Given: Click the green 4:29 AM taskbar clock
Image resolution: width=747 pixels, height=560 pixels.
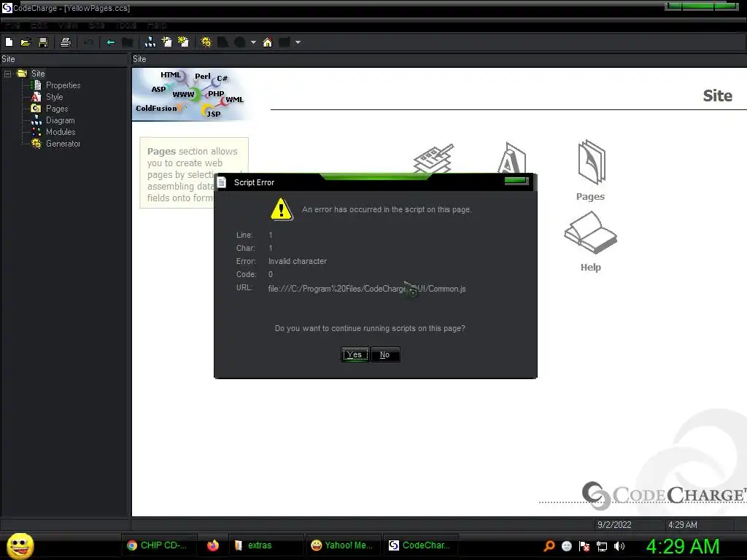Looking at the screenshot, I should pos(683,546).
